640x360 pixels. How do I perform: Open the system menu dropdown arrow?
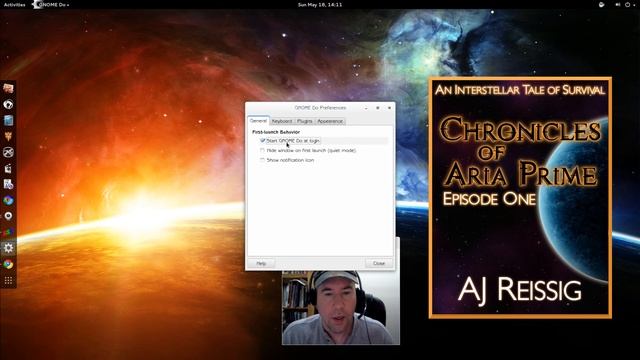[634, 5]
